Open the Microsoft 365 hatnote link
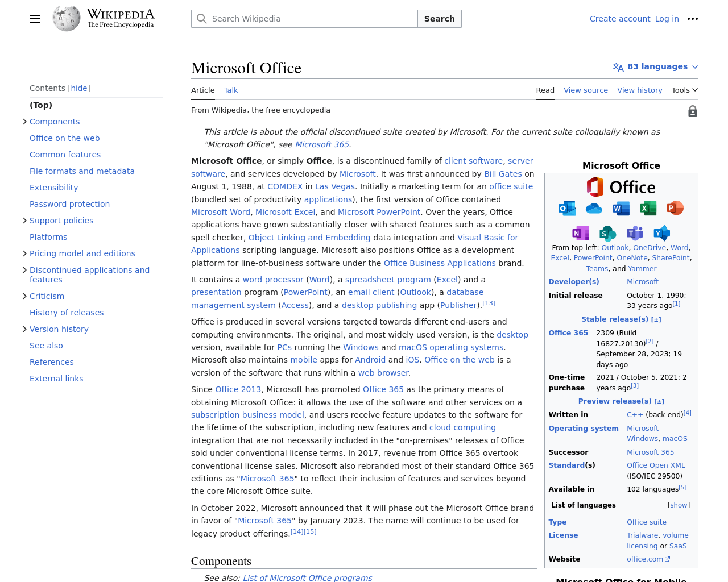This screenshot has height=582, width=728. [322, 144]
